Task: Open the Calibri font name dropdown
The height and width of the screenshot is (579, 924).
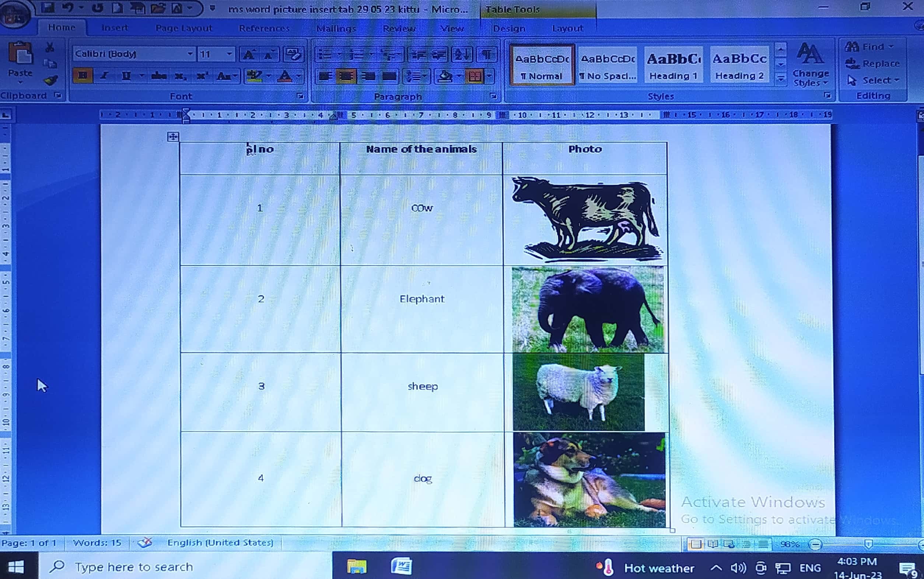Action: coord(190,54)
